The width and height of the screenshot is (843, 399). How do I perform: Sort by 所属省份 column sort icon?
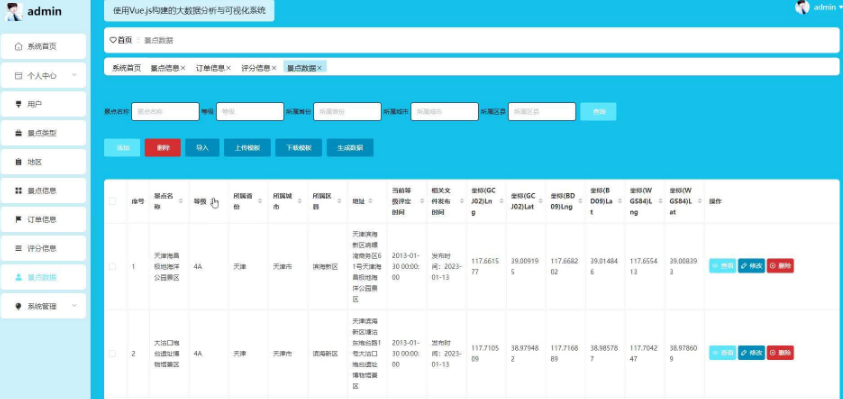[x=260, y=201]
